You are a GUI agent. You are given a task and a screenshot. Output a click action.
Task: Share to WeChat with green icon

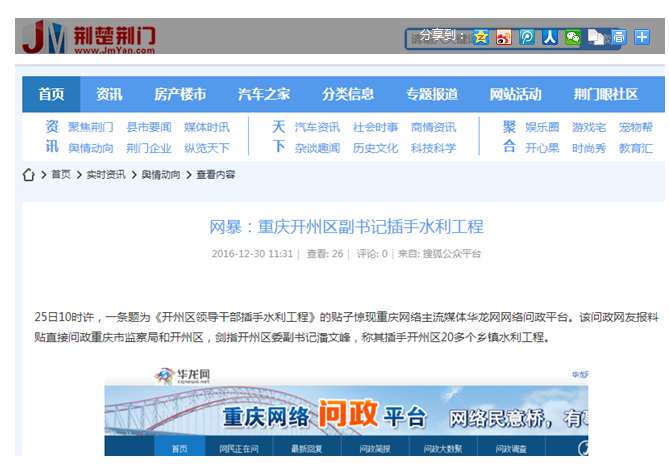coord(573,37)
